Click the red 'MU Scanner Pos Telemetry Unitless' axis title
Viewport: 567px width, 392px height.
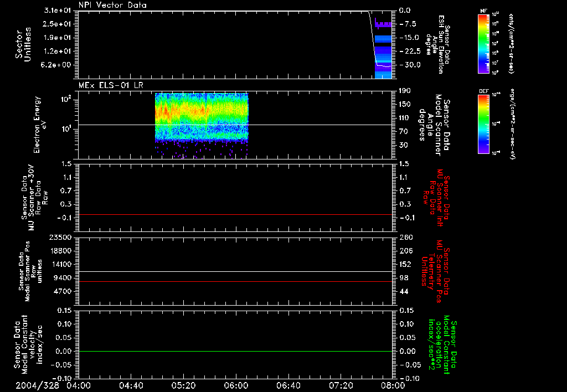point(435,271)
